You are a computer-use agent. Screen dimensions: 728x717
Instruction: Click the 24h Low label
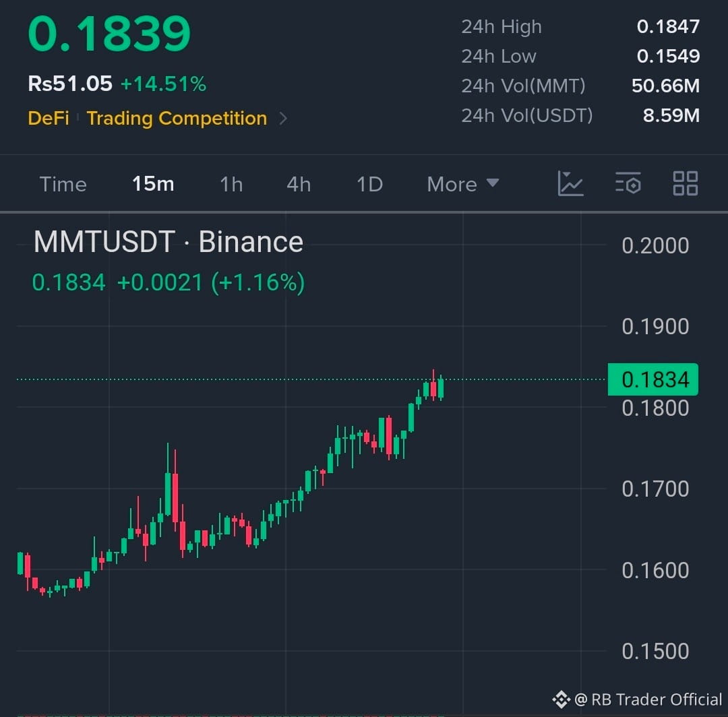click(499, 56)
